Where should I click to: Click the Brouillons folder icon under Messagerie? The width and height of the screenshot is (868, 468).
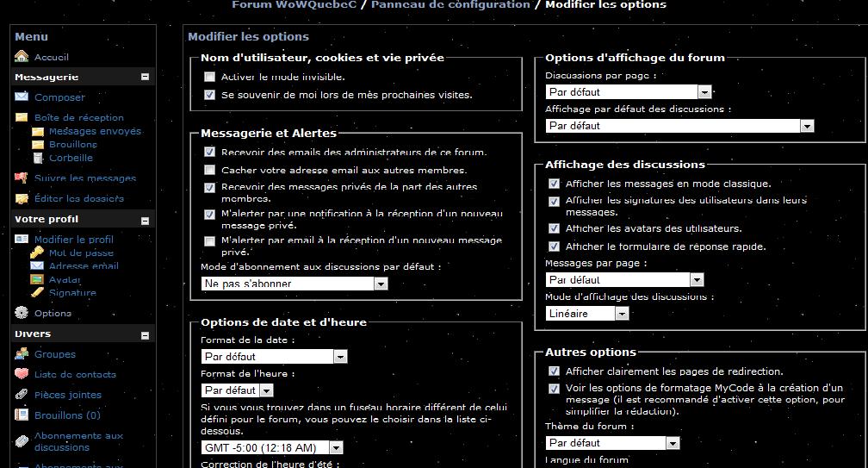click(38, 145)
